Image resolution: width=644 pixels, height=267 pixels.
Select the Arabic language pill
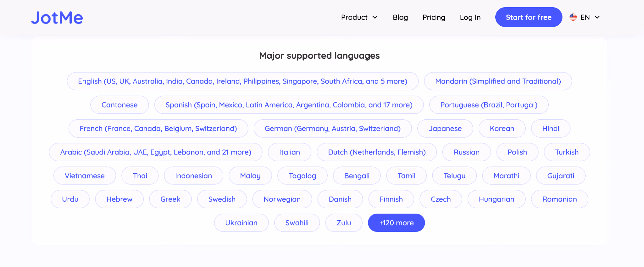click(x=156, y=152)
